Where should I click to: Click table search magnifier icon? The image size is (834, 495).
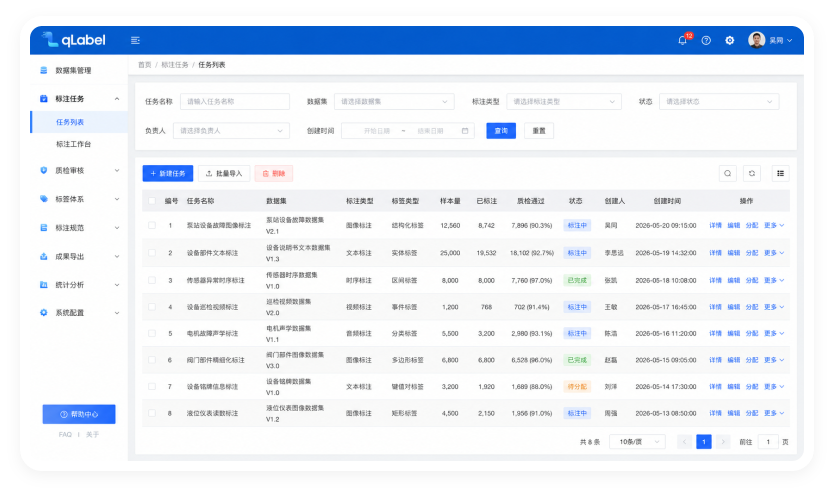pos(727,173)
